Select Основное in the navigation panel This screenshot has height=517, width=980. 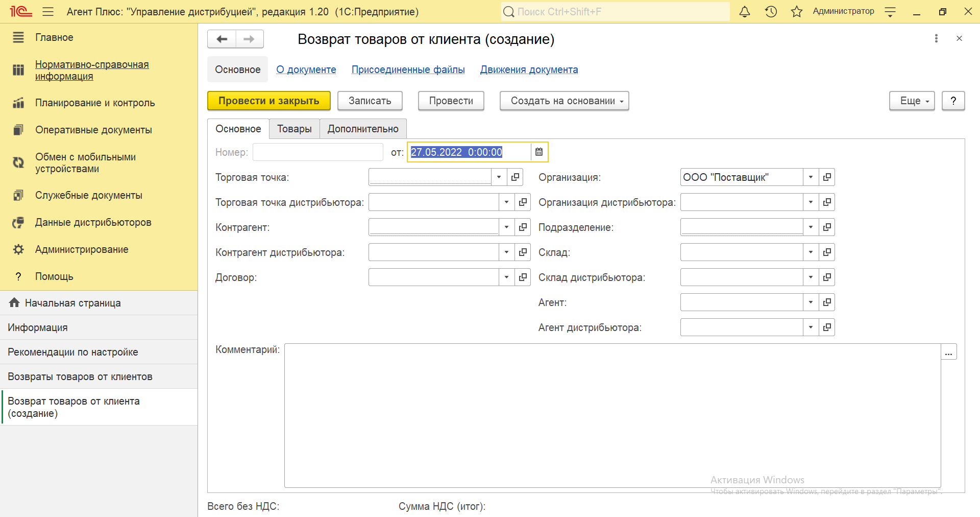click(237, 69)
